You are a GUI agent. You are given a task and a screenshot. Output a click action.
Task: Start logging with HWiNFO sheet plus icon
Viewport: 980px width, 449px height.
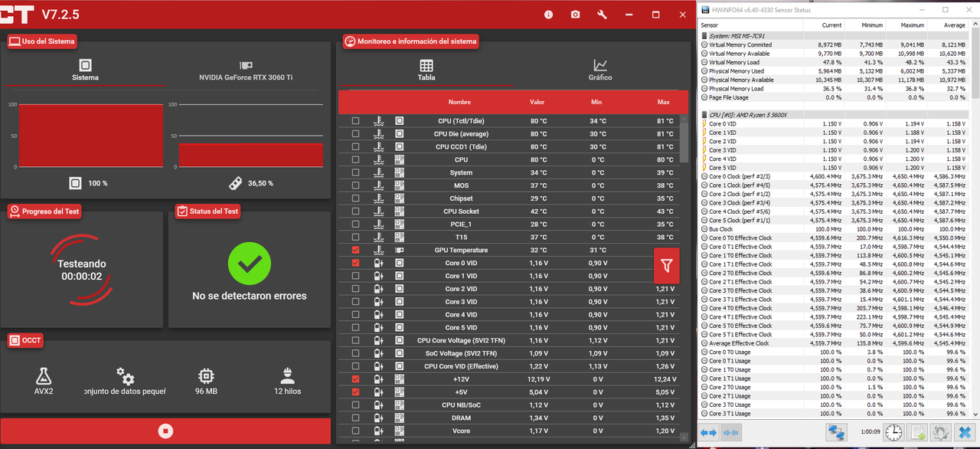coord(917,432)
